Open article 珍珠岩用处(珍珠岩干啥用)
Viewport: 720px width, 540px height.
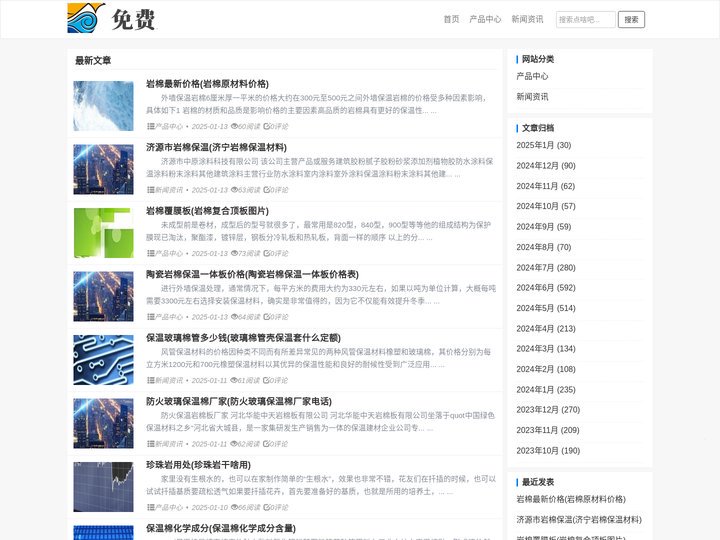198,465
